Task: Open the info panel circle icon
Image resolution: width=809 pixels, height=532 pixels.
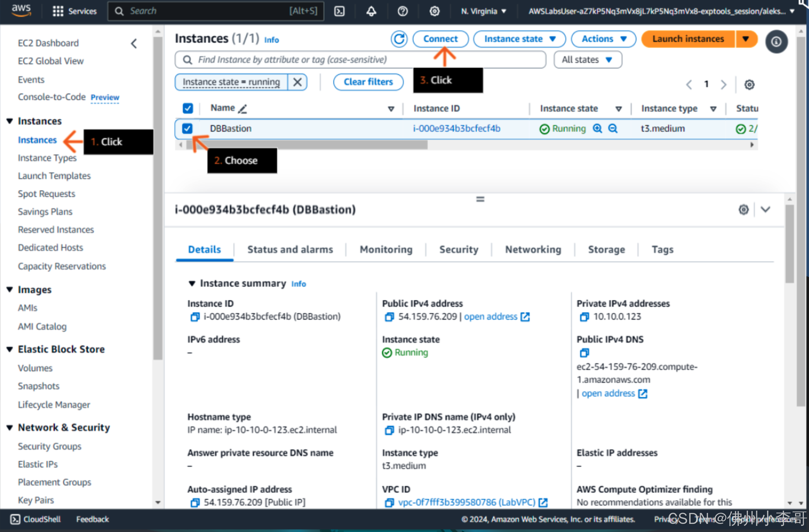Action: [x=776, y=42]
